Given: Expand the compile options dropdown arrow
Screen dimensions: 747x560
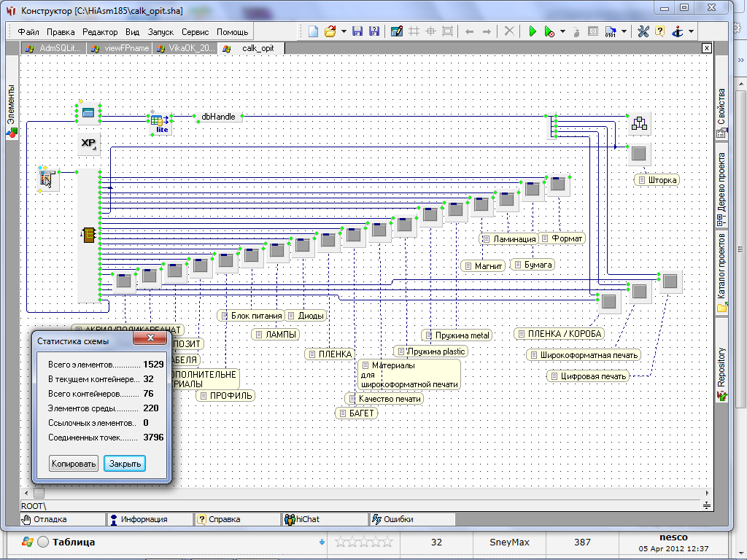Looking at the screenshot, I should (x=624, y=31).
